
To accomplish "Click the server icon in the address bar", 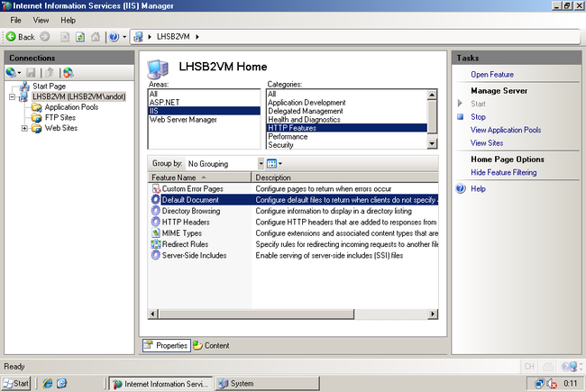I will (x=138, y=37).
